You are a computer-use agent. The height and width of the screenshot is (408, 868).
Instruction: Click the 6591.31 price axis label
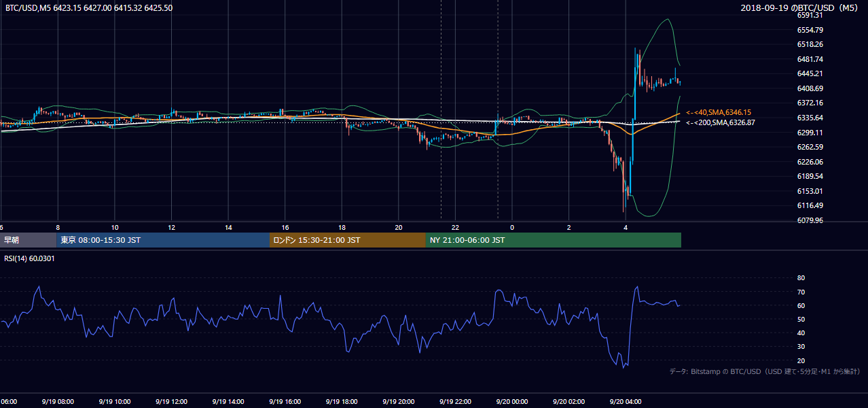click(810, 15)
